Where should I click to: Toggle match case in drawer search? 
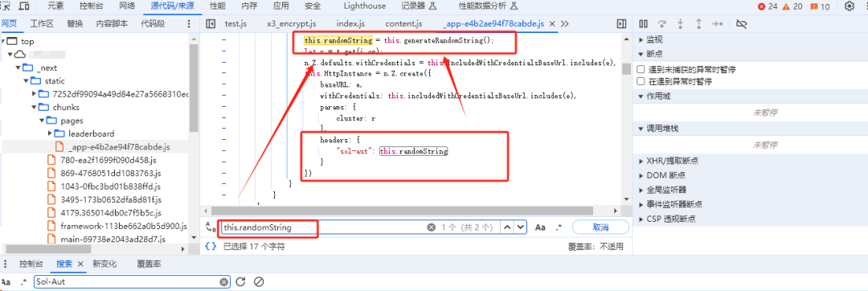coord(6,282)
